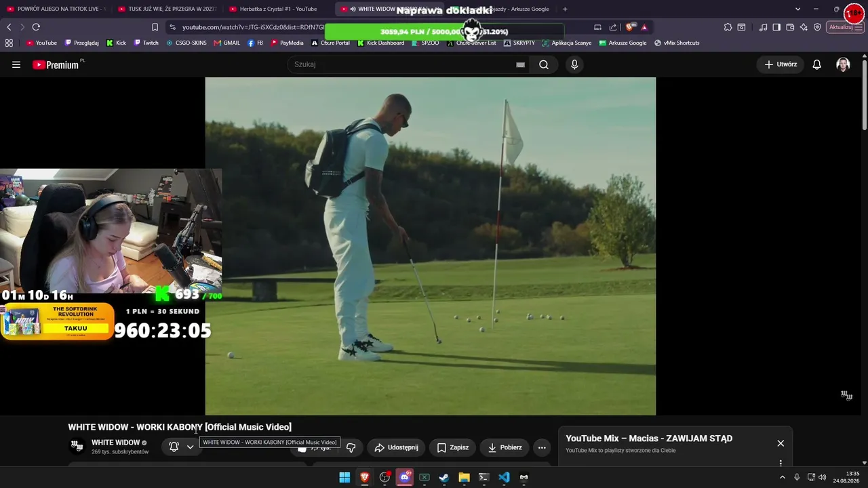Open more actions (three dots) for the video
Screen dimensions: 868x488
542,447
